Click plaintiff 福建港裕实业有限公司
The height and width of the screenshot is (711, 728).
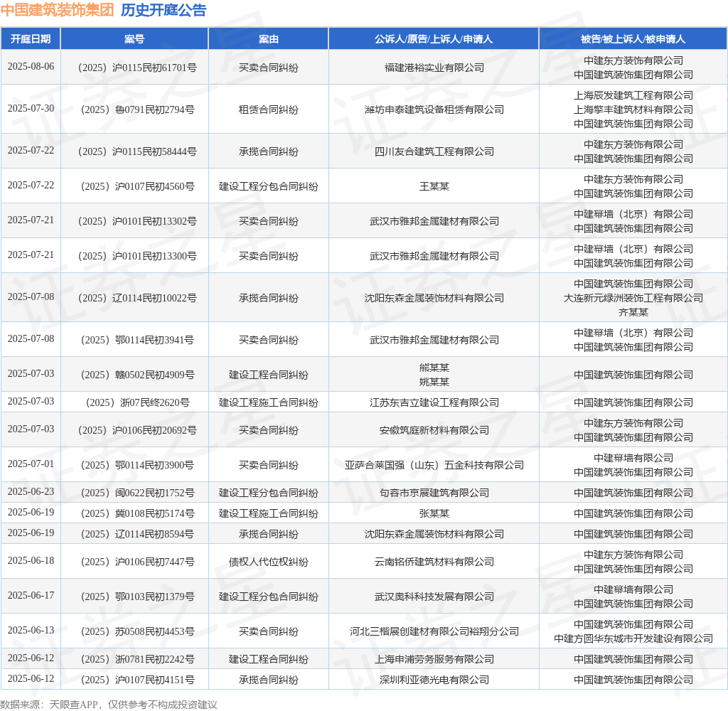pos(434,68)
